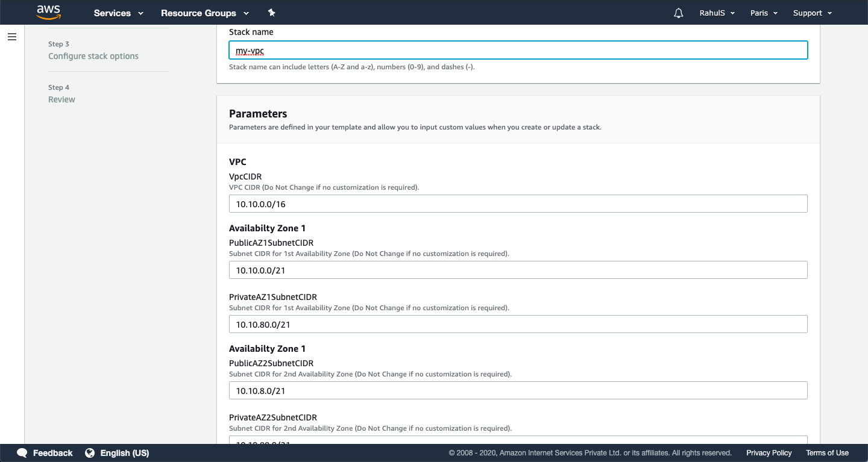The image size is (868, 462).
Task: Click the PublicAZ1SubnetCIDR input box
Action: 518,270
